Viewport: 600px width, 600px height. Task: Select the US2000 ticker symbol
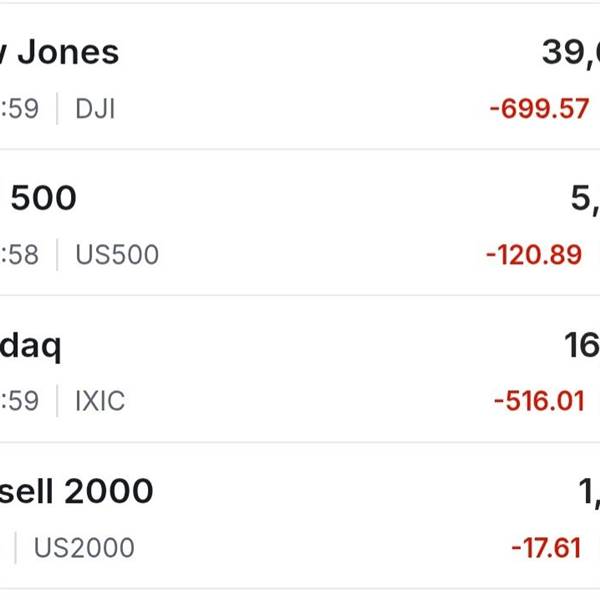coord(84,548)
